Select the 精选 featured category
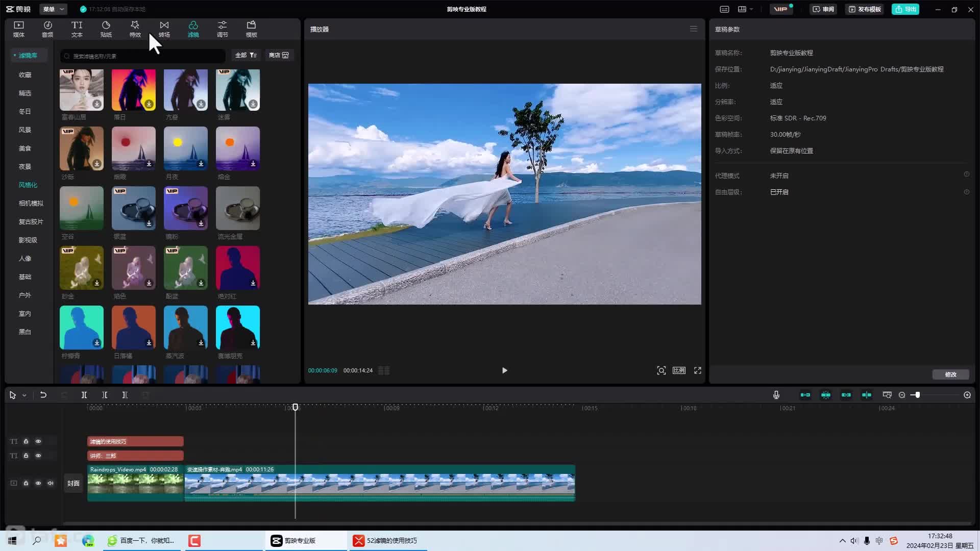 pyautogui.click(x=25, y=93)
